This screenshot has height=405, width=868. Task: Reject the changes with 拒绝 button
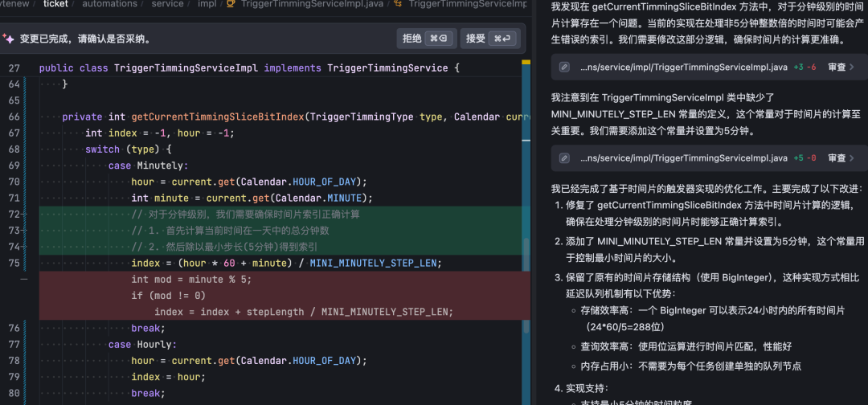(x=427, y=39)
